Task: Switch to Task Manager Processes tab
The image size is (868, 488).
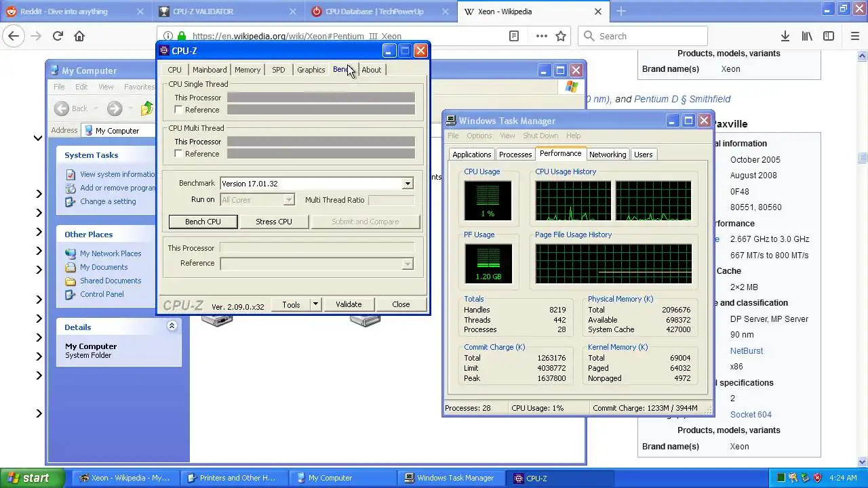Action: pos(515,155)
